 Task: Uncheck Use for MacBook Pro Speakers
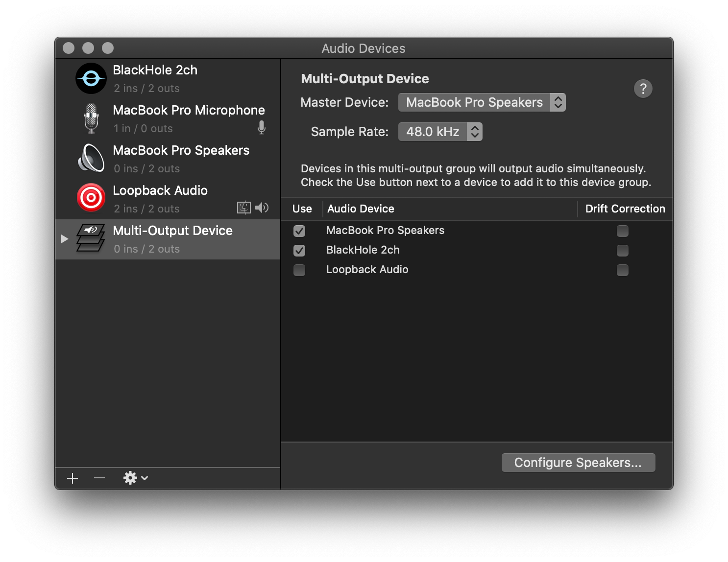(x=299, y=231)
